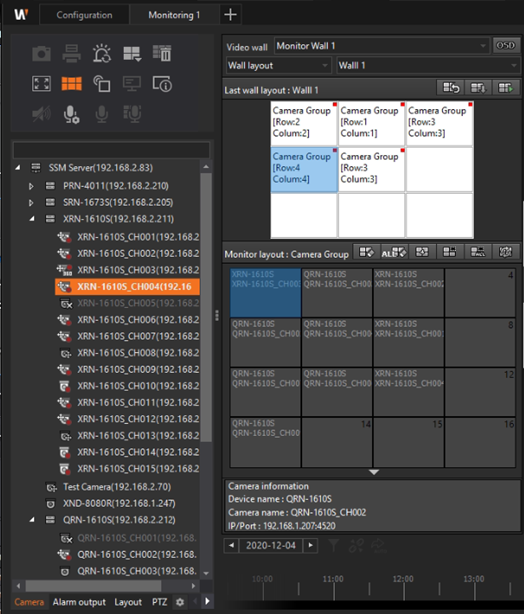The height and width of the screenshot is (614, 524).
Task: Switch to the Layout bottom tab
Action: [x=128, y=602]
